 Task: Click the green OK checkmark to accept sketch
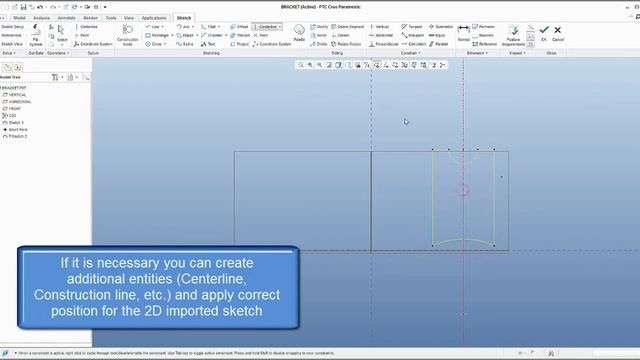(x=544, y=32)
